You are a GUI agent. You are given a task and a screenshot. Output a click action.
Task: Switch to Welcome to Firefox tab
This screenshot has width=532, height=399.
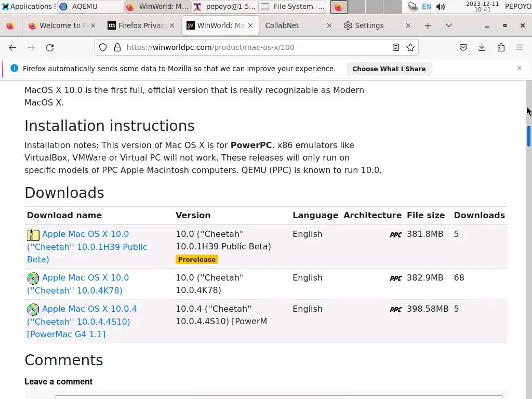pyautogui.click(x=61, y=25)
